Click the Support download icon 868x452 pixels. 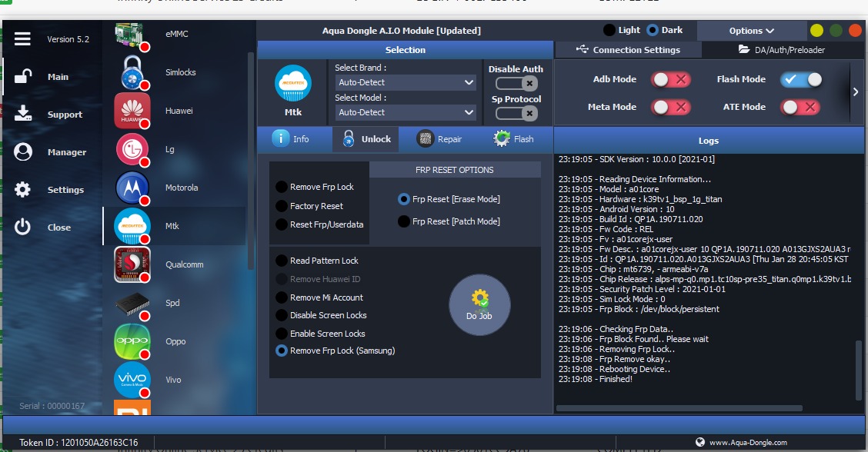click(x=22, y=114)
